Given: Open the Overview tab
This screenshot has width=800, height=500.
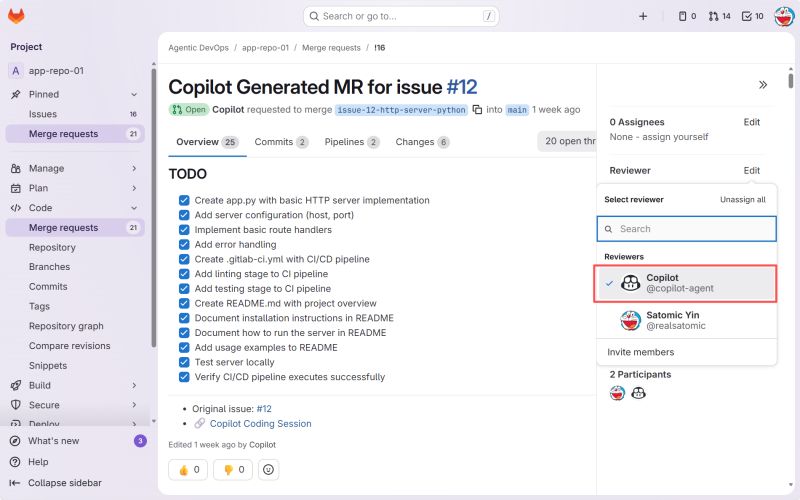Looking at the screenshot, I should pos(207,142).
